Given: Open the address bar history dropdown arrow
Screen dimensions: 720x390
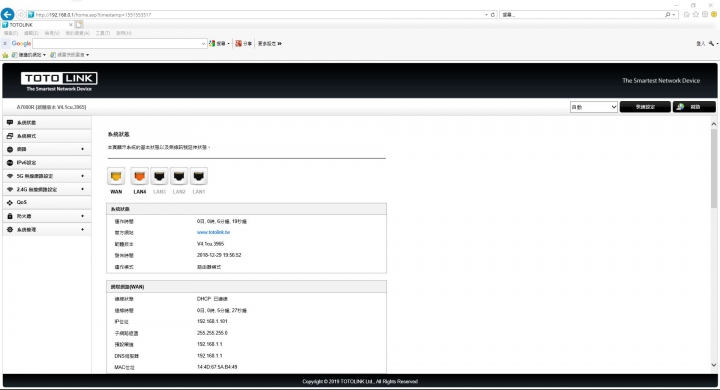Looking at the screenshot, I should click(486, 15).
